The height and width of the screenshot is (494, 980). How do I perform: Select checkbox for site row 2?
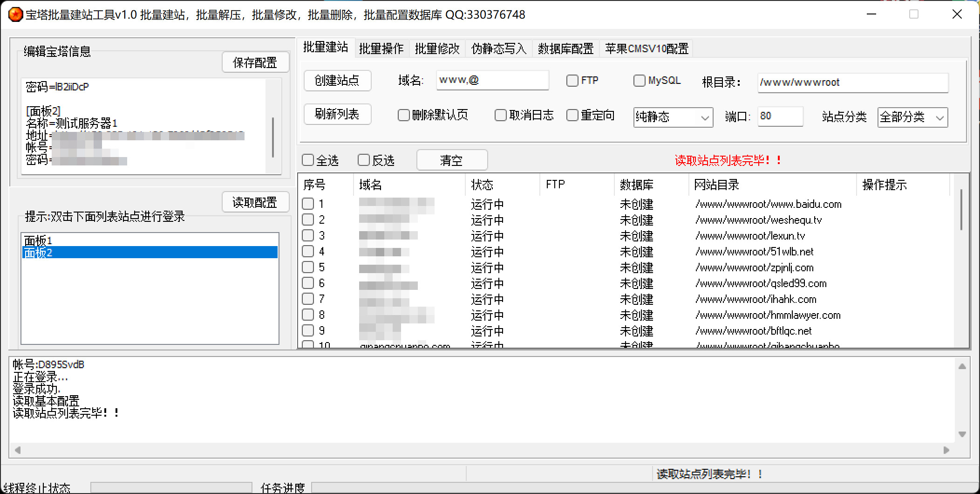pos(308,220)
